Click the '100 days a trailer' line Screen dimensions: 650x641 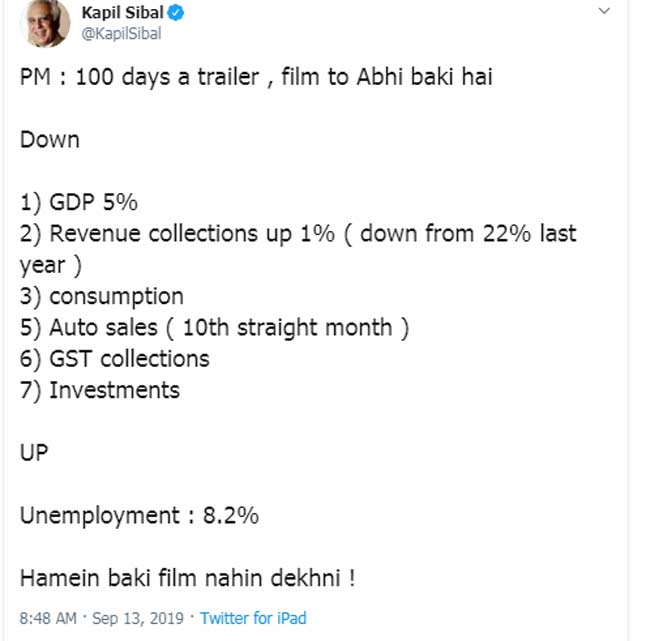tap(256, 77)
